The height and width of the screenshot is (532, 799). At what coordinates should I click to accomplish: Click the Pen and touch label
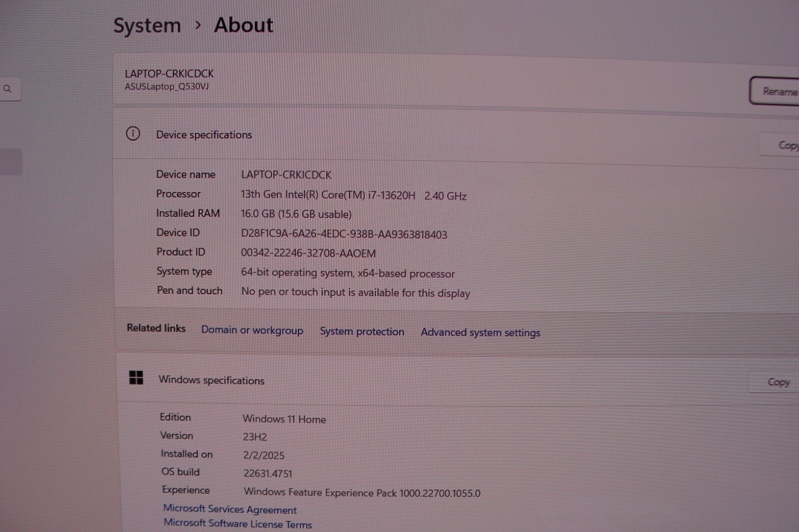coord(190,290)
